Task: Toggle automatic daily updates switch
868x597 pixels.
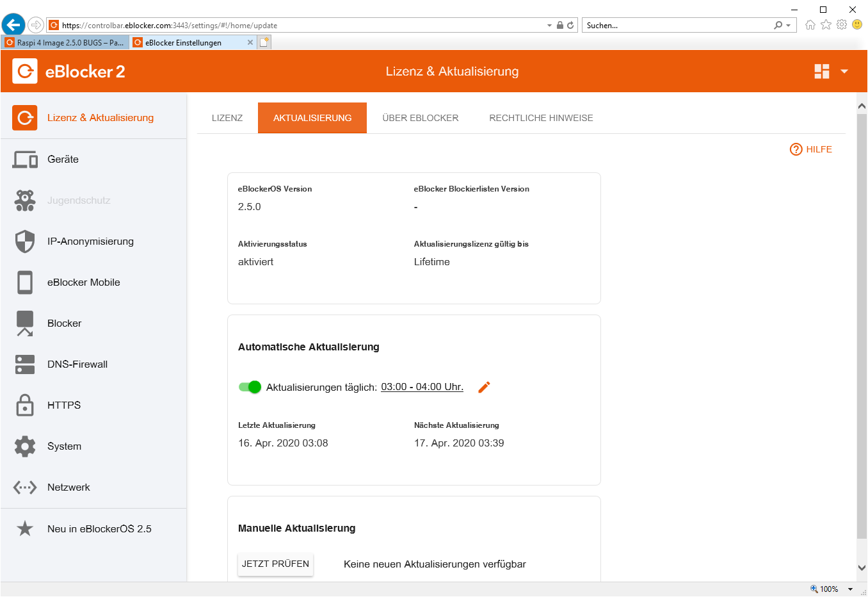Action: tap(250, 387)
